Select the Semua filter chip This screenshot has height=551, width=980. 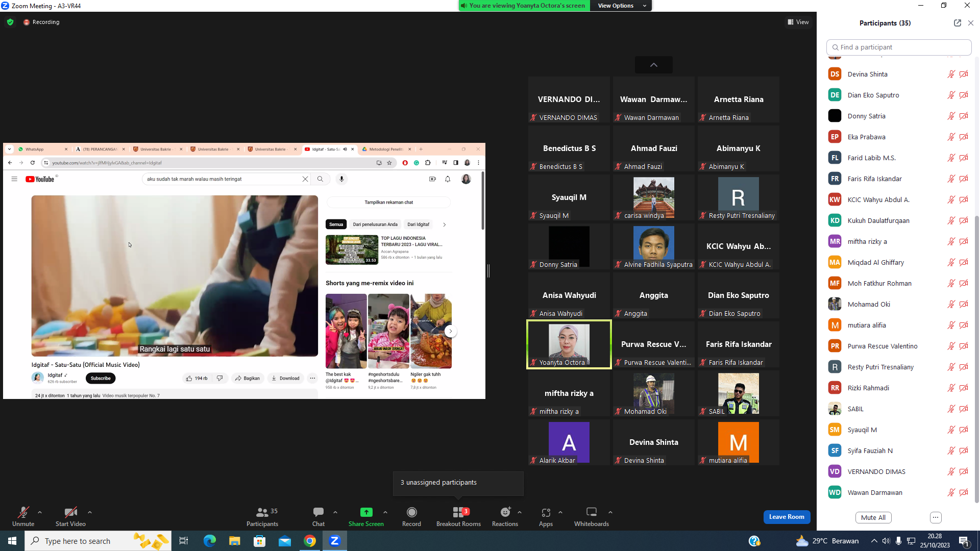336,224
